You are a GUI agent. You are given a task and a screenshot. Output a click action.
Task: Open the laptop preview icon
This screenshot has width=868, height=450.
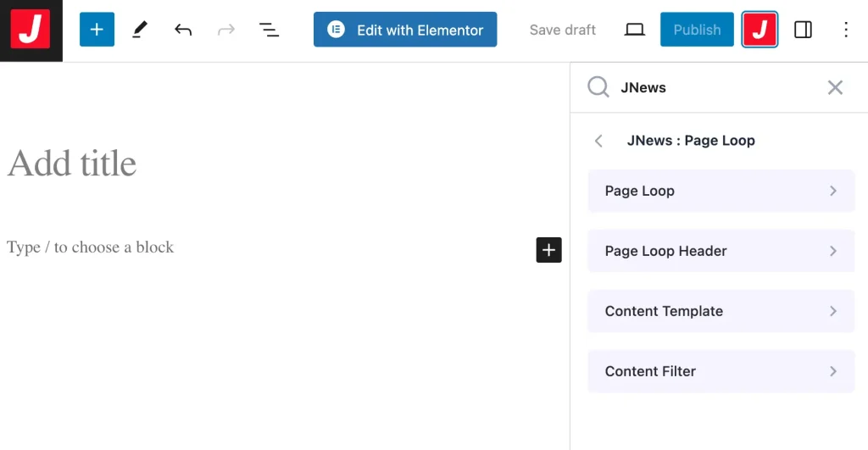pos(634,30)
